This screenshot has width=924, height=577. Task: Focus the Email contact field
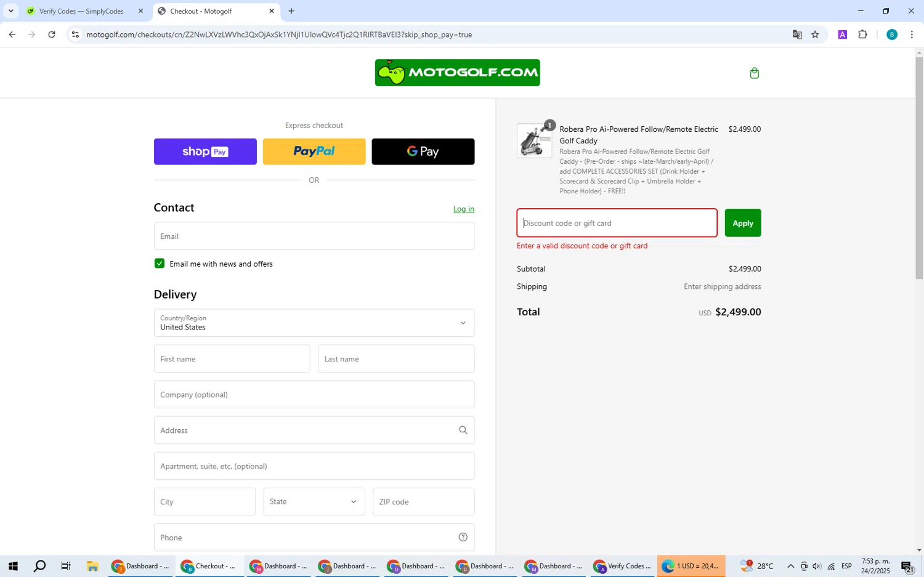tap(314, 236)
